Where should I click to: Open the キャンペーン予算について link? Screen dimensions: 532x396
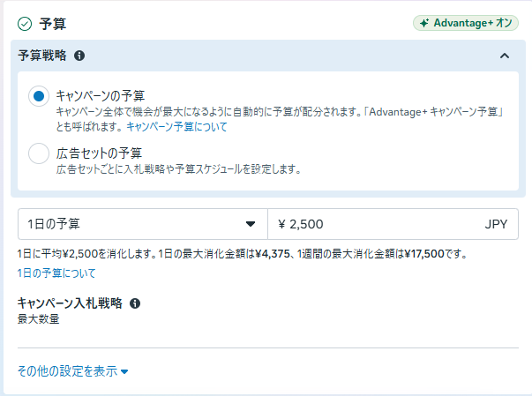click(176, 127)
